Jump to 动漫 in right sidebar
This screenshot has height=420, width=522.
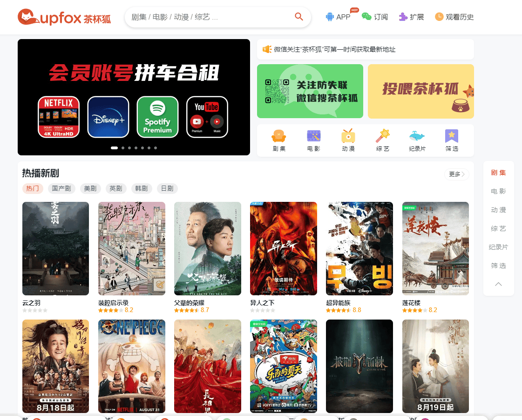click(498, 210)
